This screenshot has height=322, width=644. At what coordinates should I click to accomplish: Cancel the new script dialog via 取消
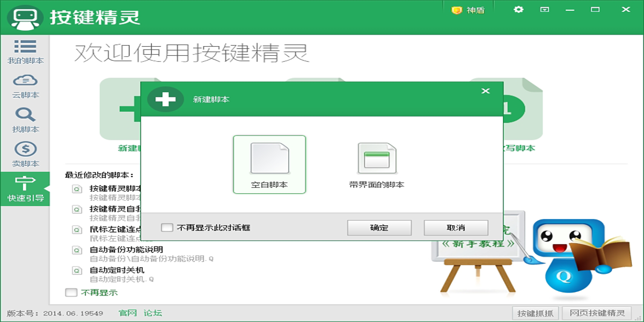(457, 227)
